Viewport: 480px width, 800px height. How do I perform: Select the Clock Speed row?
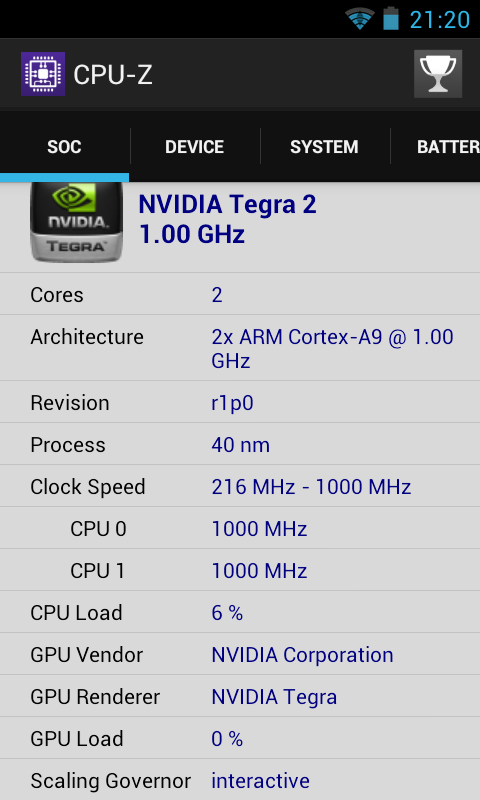(240, 486)
